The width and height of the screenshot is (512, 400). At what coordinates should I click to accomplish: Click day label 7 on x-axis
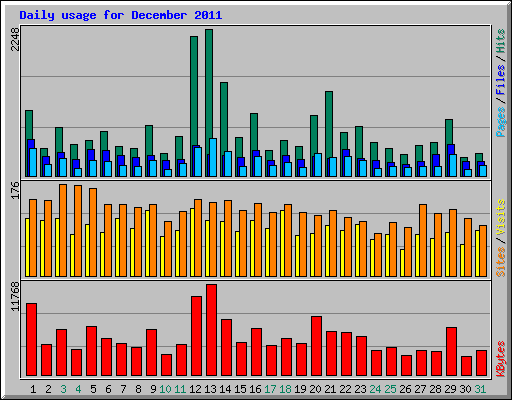click(123, 389)
